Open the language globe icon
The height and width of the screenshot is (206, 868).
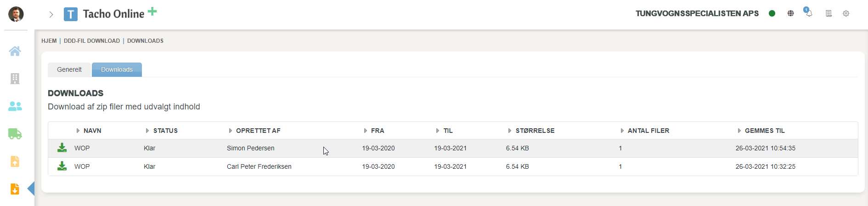[790, 13]
